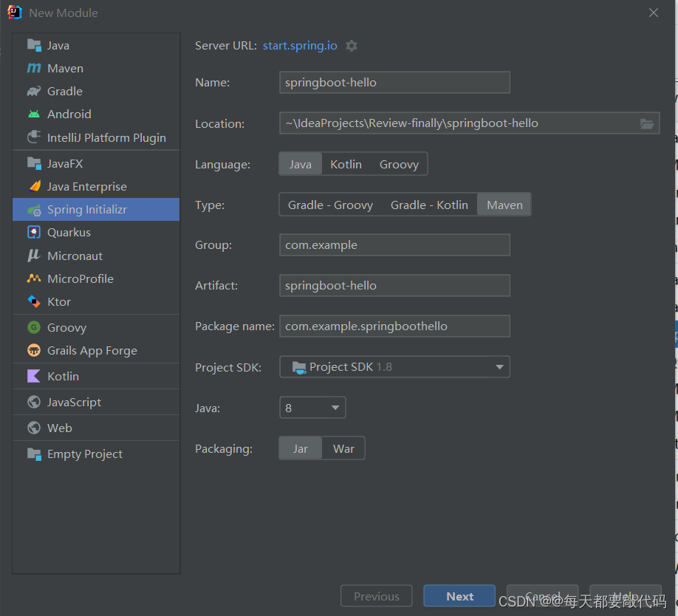Image resolution: width=678 pixels, height=616 pixels.
Task: Click the IntelliJ IDEA logo in title bar
Action: click(14, 13)
